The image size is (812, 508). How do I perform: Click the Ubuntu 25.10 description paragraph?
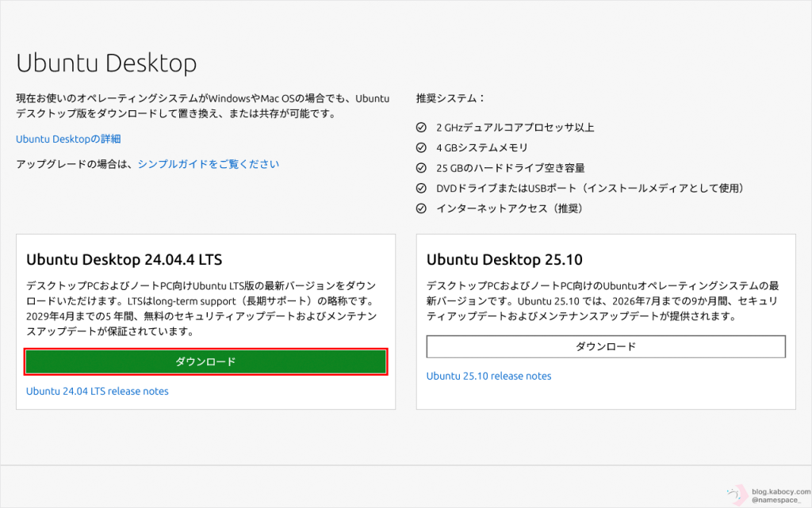pyautogui.click(x=604, y=300)
